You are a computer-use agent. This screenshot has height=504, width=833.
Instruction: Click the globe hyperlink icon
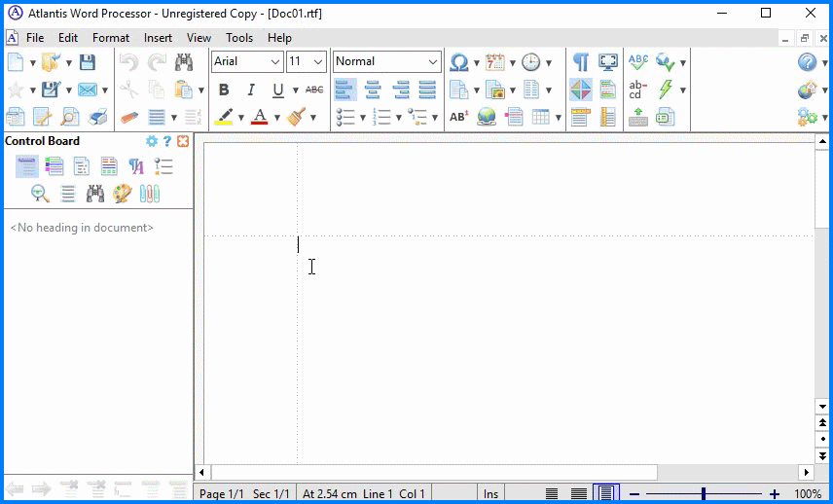coord(487,117)
